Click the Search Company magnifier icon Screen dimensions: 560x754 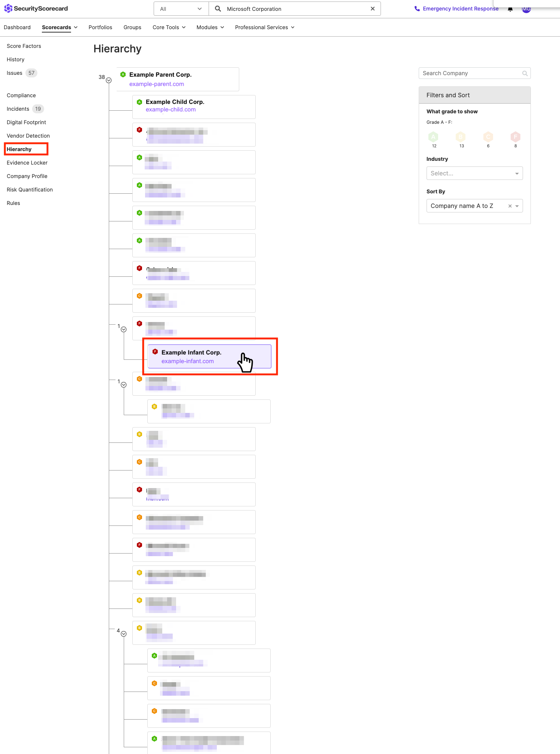[x=525, y=73]
